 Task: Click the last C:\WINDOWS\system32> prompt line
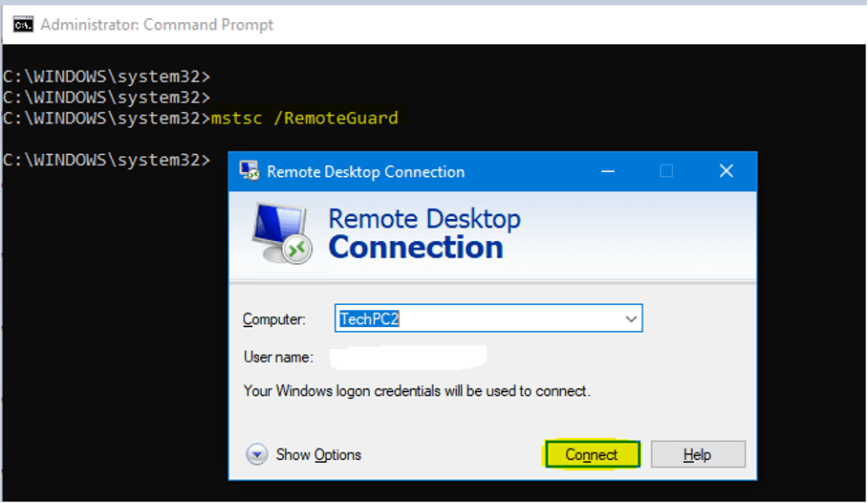[106, 159]
